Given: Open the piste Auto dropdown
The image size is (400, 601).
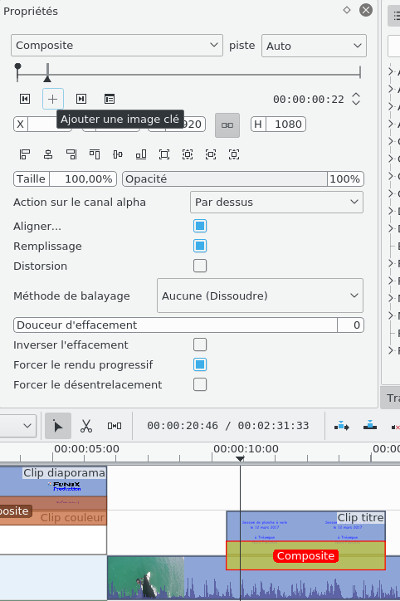Looking at the screenshot, I should point(314,46).
